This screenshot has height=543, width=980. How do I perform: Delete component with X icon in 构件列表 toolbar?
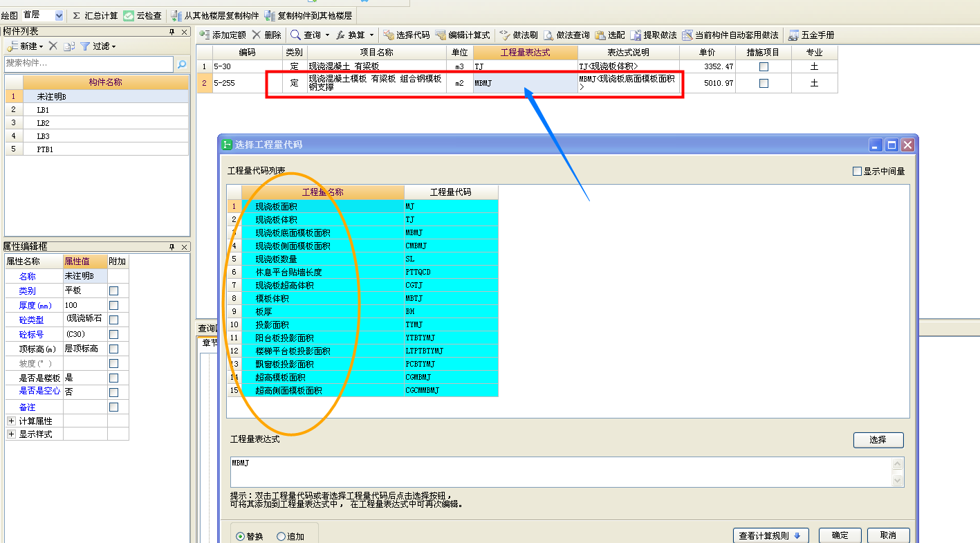53,46
